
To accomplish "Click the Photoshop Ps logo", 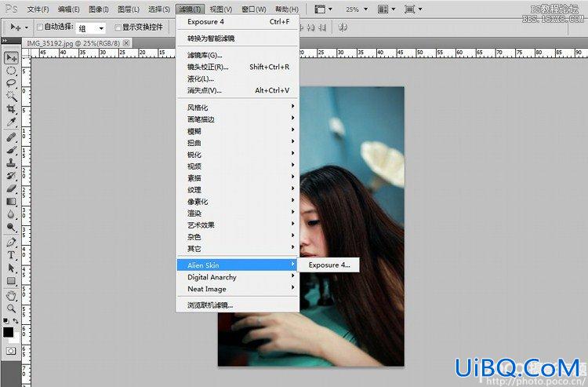I will [11, 9].
